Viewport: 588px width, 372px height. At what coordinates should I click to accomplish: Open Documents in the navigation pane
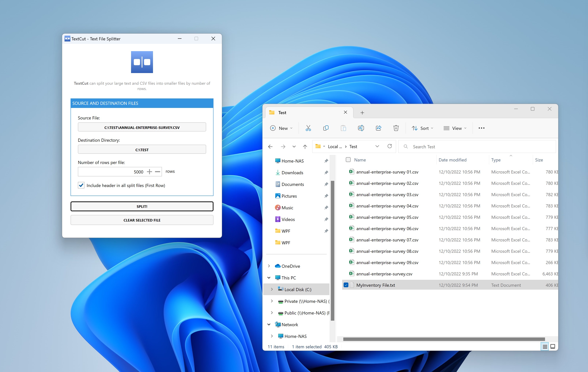click(292, 184)
